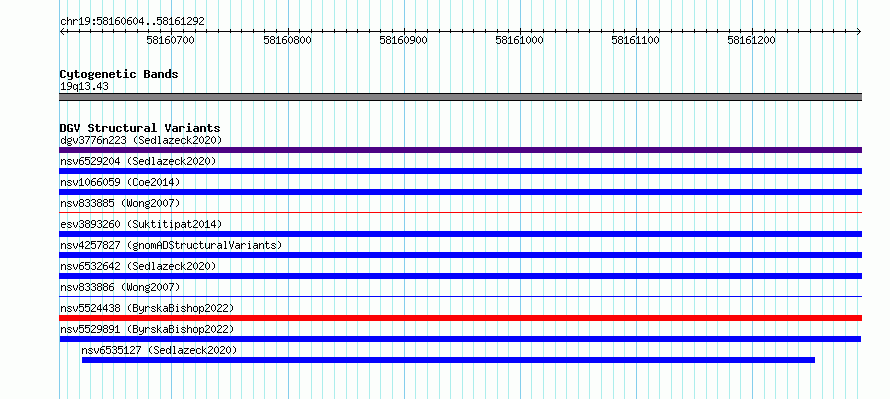890x399 pixels.
Task: Click the red nsv5524438 variant bar
Action: (x=460, y=318)
